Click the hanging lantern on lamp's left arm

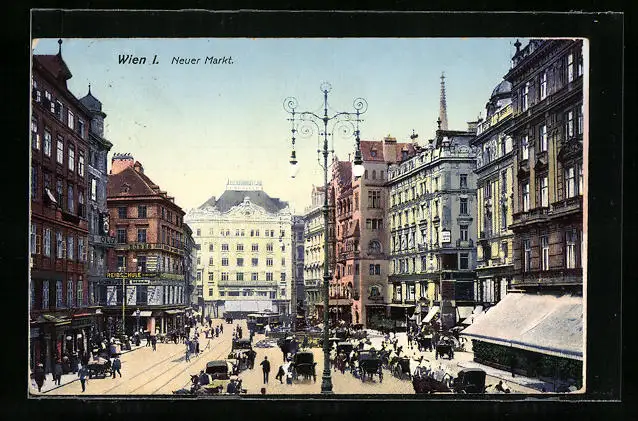294,159
